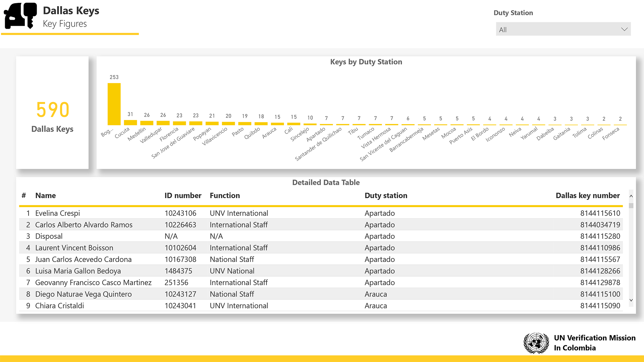Click key number 8144128266
644x362 pixels.
coord(600,271)
